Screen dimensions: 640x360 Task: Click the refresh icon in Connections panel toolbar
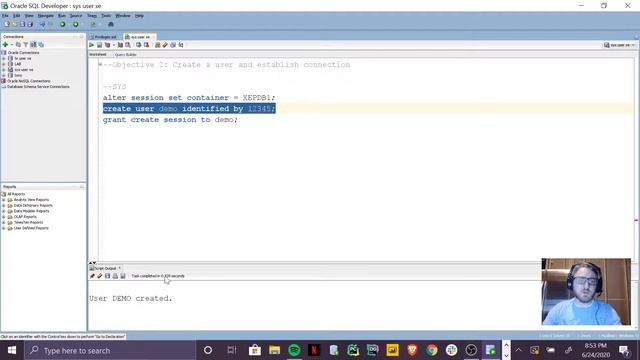[18, 44]
